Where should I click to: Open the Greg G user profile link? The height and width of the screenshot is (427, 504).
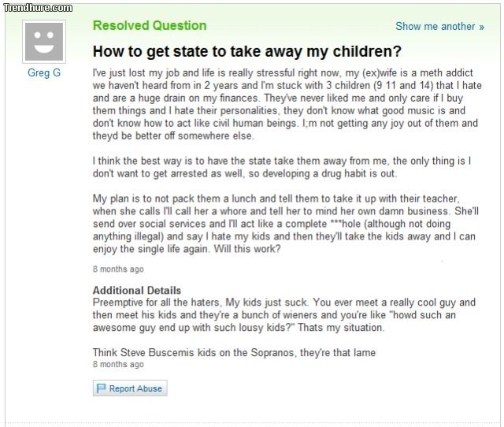click(x=44, y=72)
